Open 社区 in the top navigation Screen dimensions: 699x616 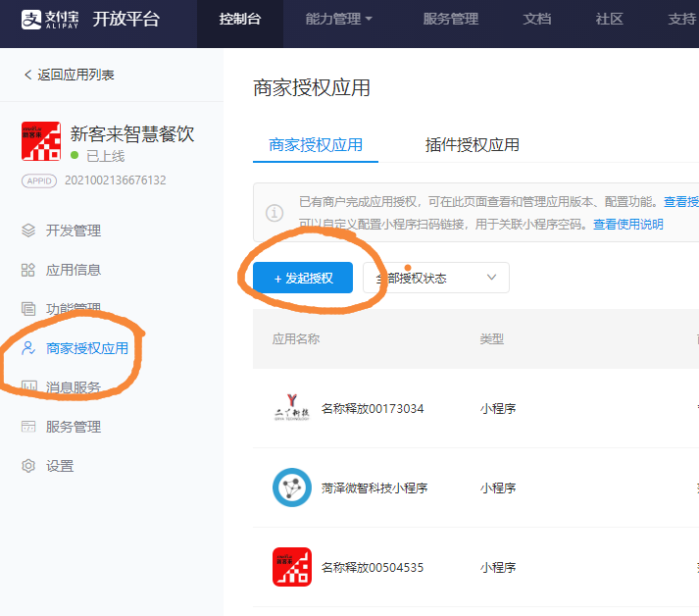(610, 20)
